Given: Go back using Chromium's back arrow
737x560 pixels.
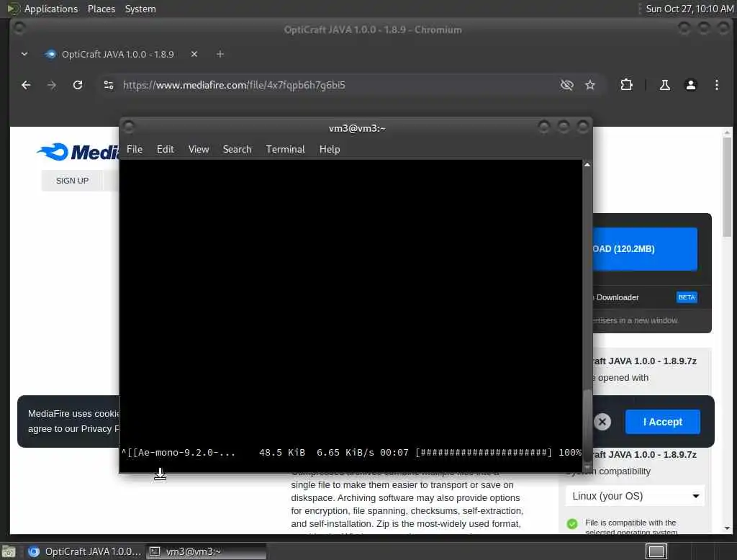Looking at the screenshot, I should pos(27,85).
